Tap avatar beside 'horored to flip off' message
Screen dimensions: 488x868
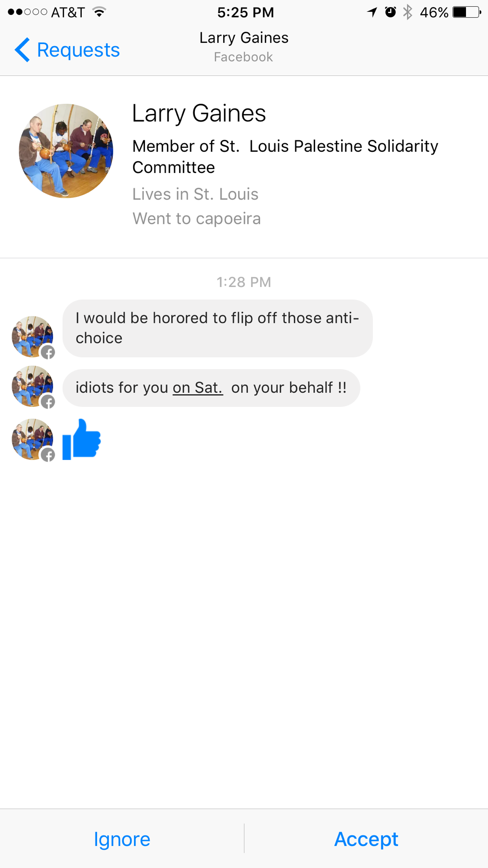coord(33,337)
